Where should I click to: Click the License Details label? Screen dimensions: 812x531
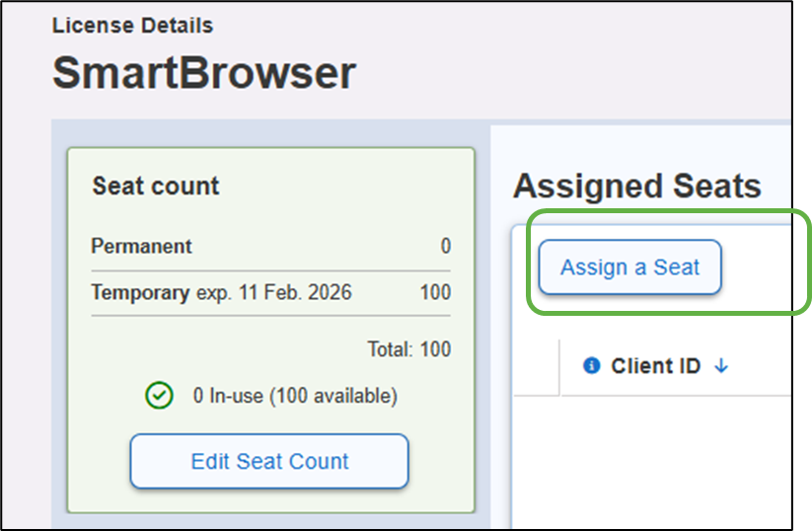click(x=132, y=25)
